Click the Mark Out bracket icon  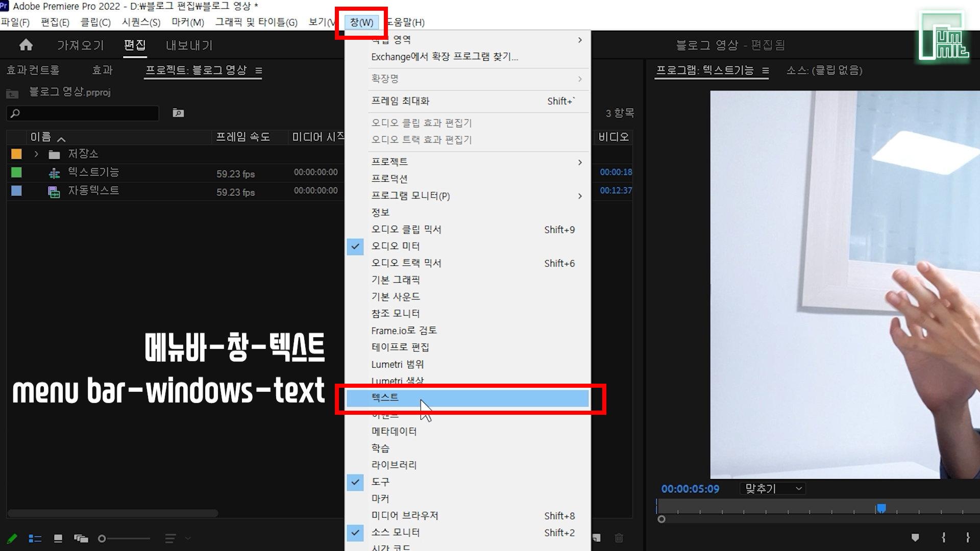(x=967, y=537)
